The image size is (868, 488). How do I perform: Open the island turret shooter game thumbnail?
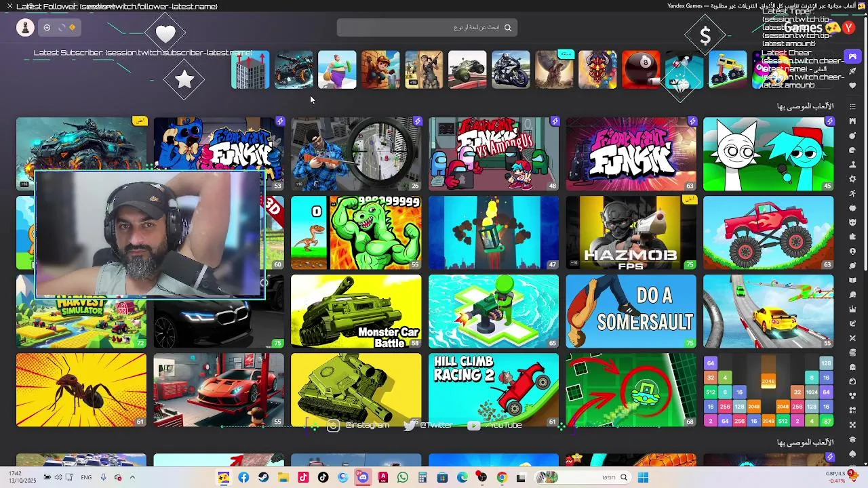tap(494, 311)
